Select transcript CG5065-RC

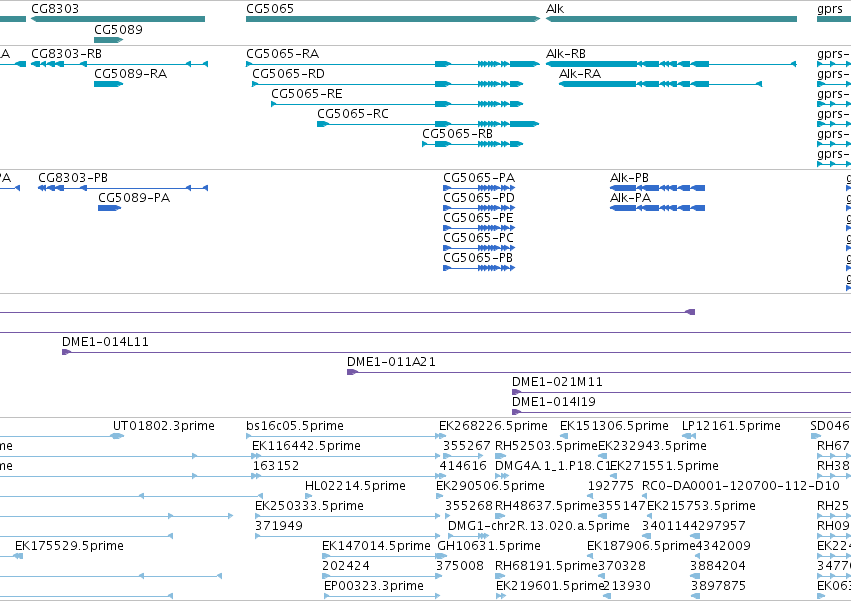[428, 124]
